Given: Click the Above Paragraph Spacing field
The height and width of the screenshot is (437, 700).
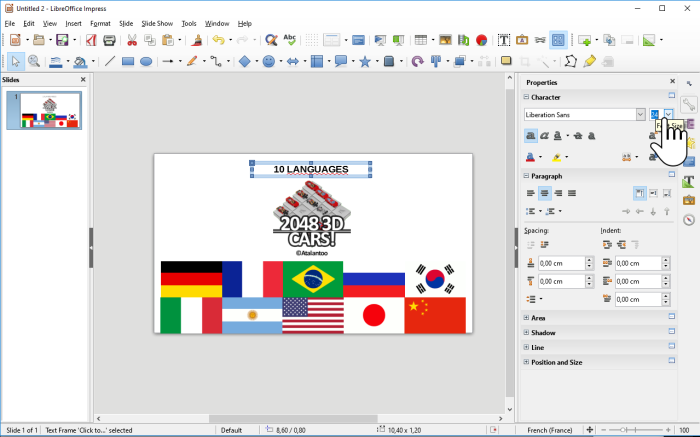Looking at the screenshot, I should pyautogui.click(x=562, y=263).
